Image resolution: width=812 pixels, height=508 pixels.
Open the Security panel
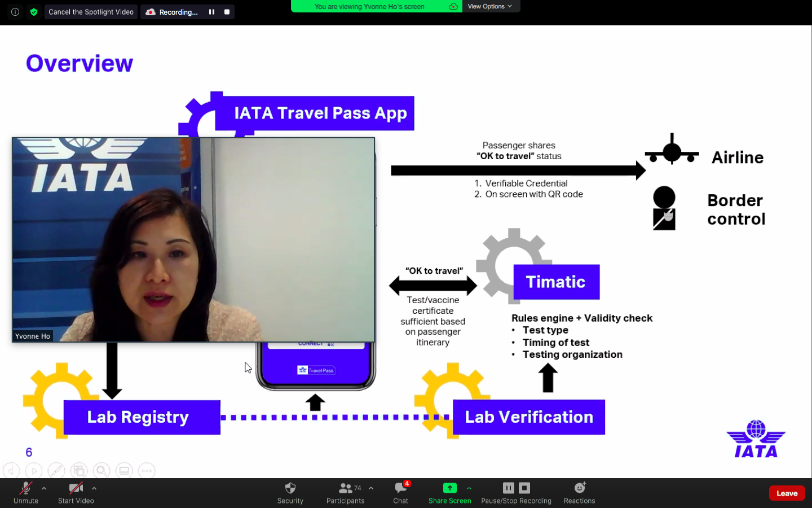(x=290, y=492)
